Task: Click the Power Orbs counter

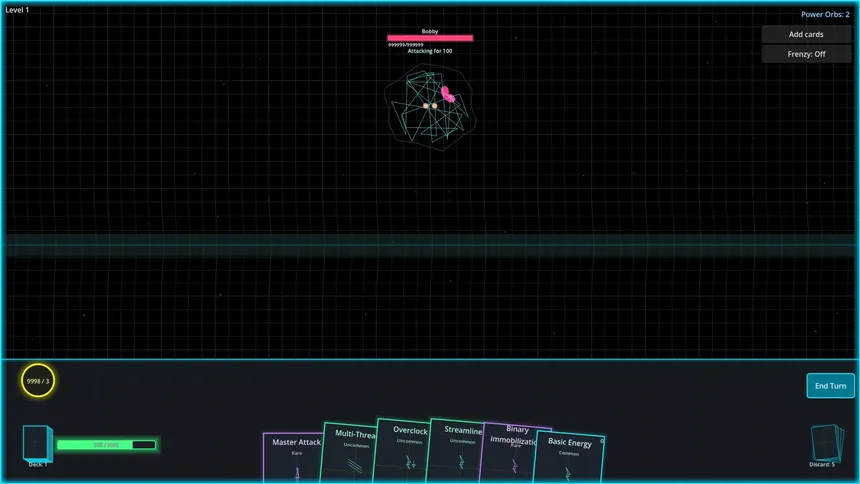Action: tap(824, 15)
